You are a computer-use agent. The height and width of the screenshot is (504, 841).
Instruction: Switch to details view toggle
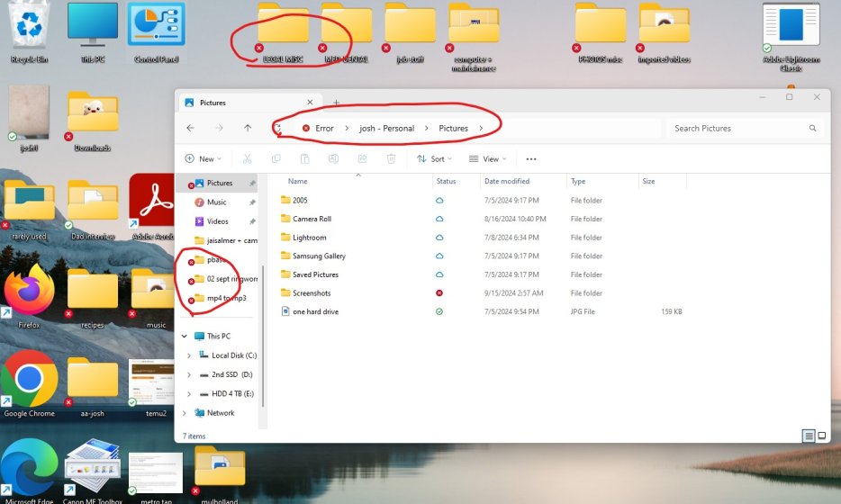(809, 436)
